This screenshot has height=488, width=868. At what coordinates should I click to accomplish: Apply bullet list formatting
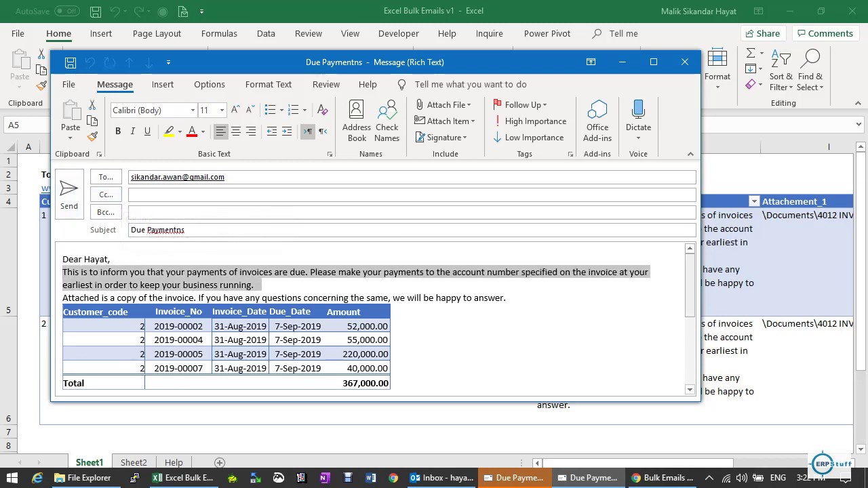point(270,110)
